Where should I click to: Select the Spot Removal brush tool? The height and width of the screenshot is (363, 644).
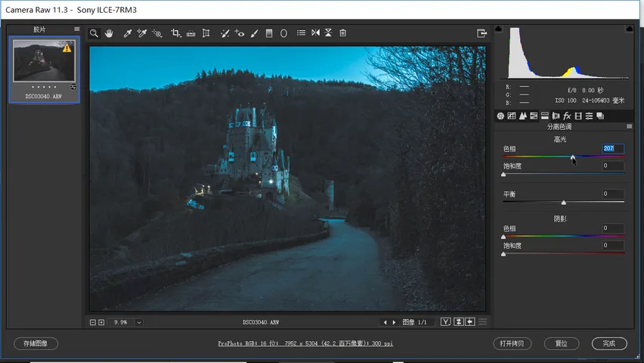pos(224,33)
